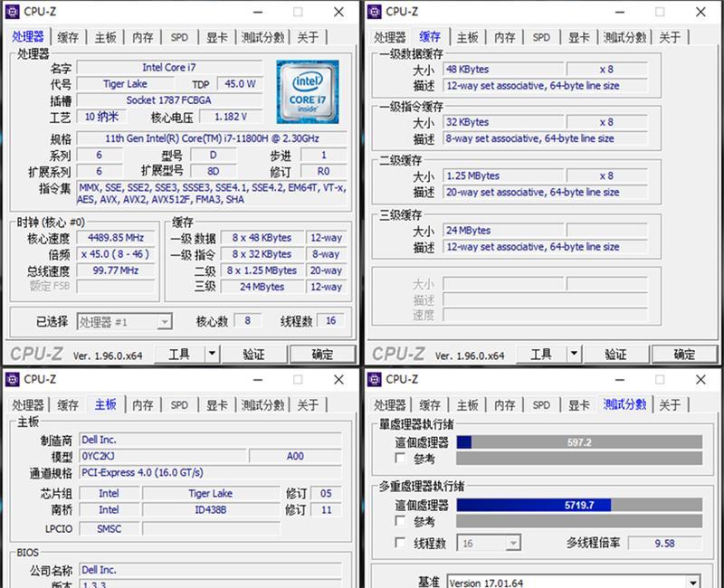Click 验证 button in cache window
Image resolution: width=724 pixels, height=588 pixels.
[x=616, y=354]
